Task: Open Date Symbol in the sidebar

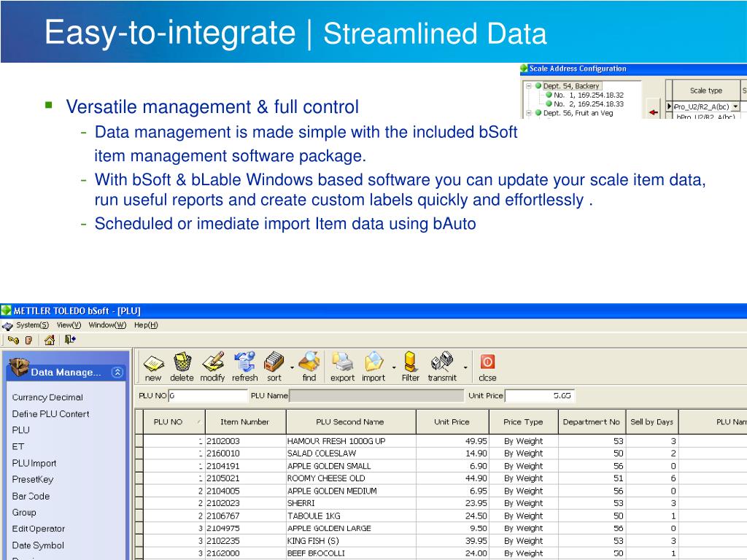Action: click(x=38, y=545)
